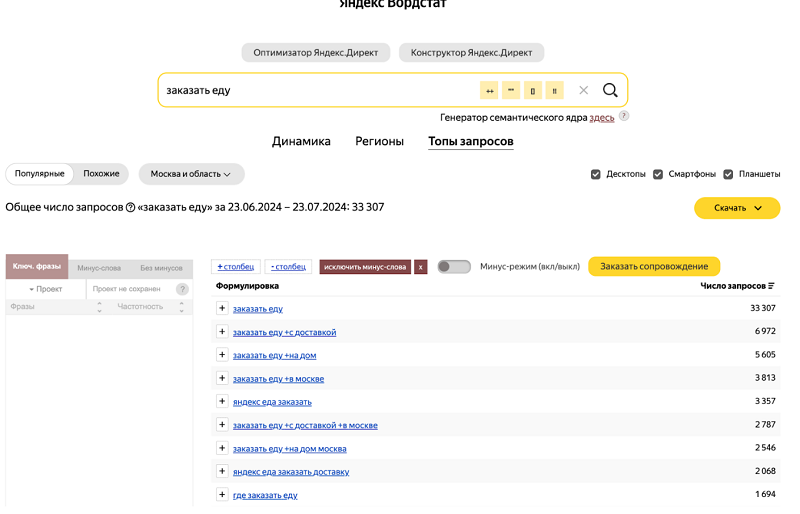Open 'заказать еду +в москве' link
The width and height of the screenshot is (800, 514).
point(279,379)
